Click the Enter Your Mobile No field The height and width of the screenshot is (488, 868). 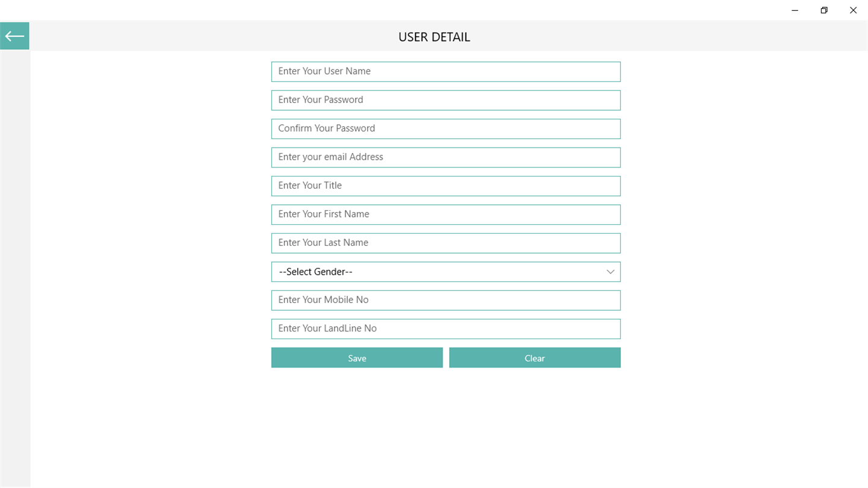tap(445, 300)
